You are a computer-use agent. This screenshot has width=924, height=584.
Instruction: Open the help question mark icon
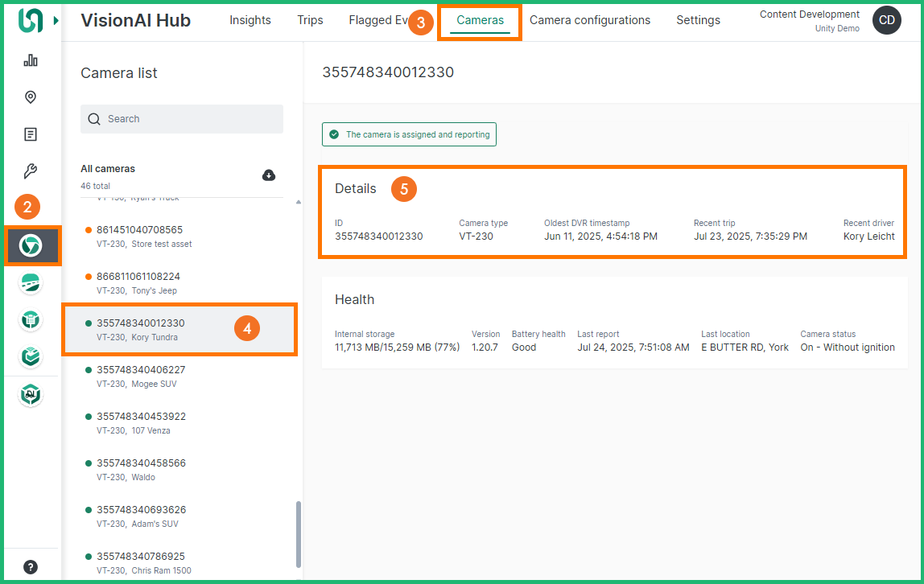click(31, 566)
